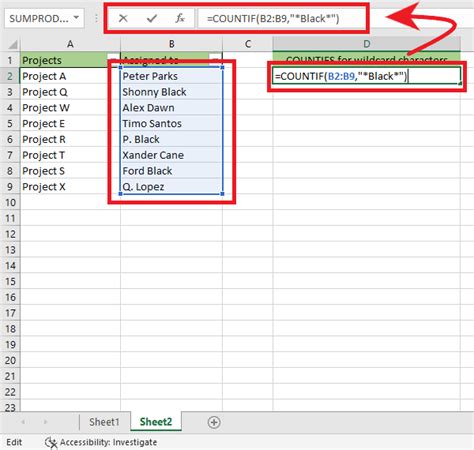The width and height of the screenshot is (474, 450).
Task: Select cell containing Project X
Action: click(70, 187)
